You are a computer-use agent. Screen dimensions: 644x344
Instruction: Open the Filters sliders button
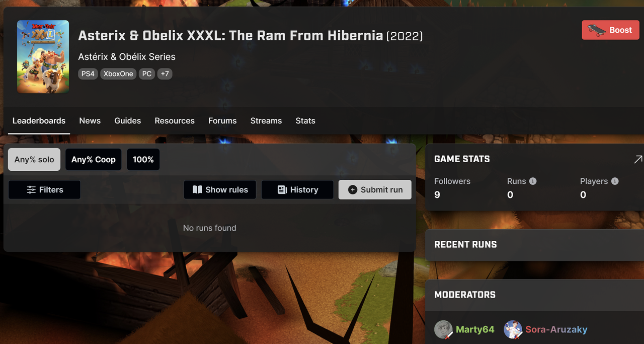tap(44, 190)
